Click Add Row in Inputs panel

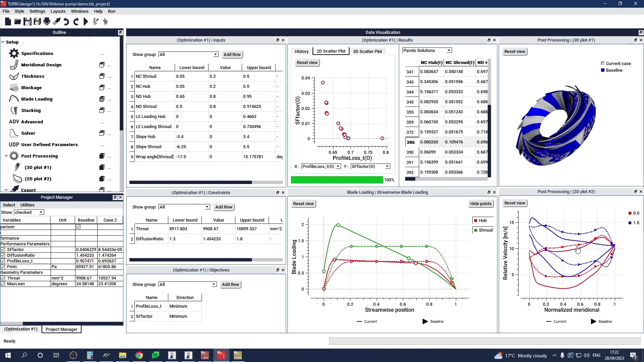[x=232, y=55]
